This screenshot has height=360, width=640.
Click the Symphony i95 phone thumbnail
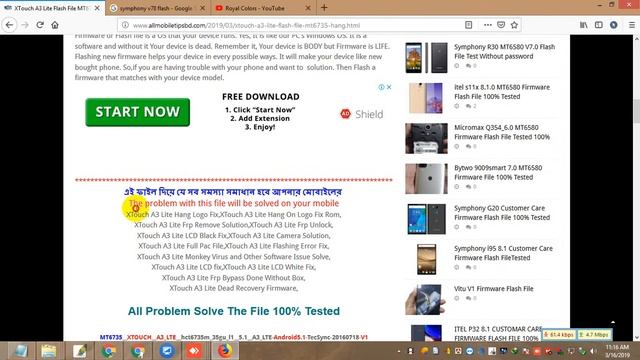click(x=426, y=259)
